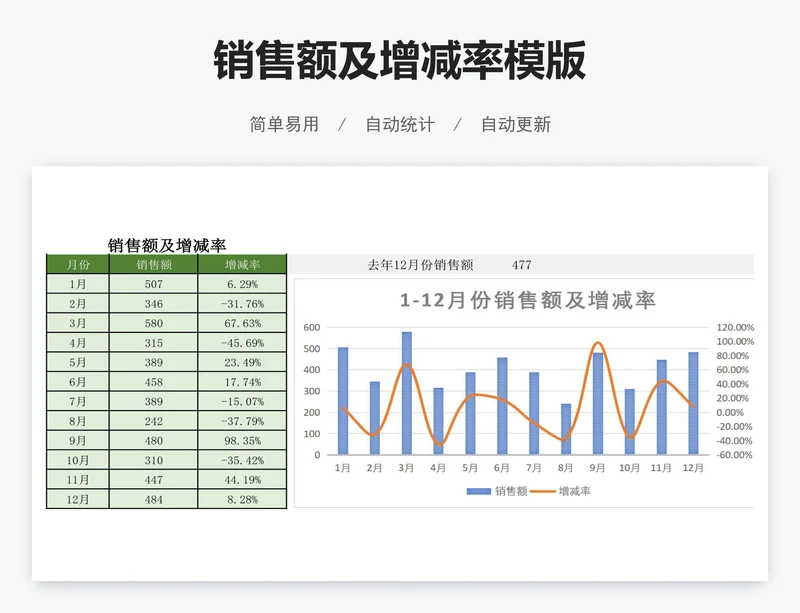This screenshot has width=800, height=613.
Task: Select sales value 310
Action: pos(154,460)
